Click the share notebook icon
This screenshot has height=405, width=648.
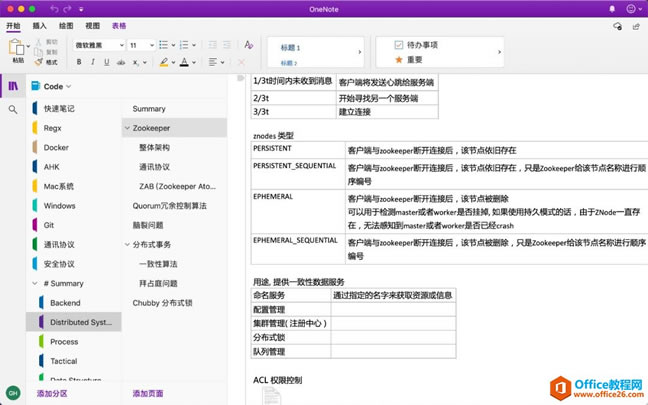point(636,26)
